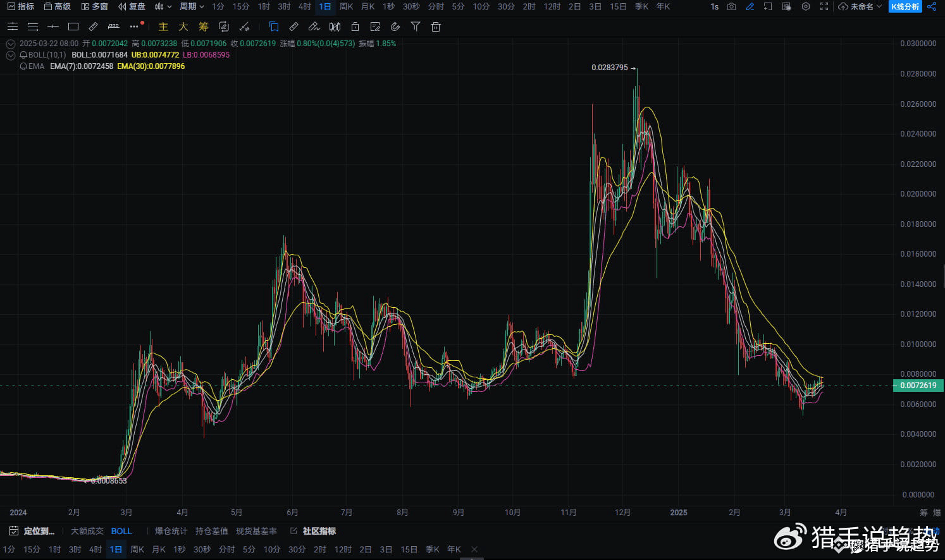
Task: Open the 高级 advanced panel
Action: [57, 6]
